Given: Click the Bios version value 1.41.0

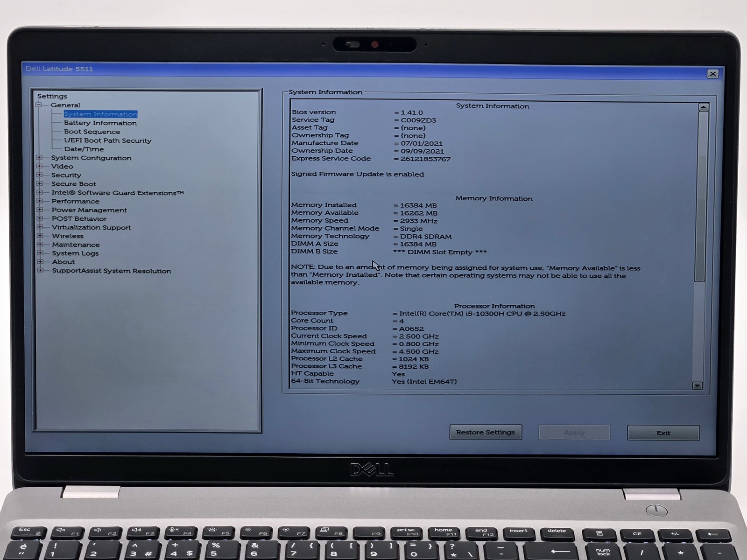Looking at the screenshot, I should pos(412,112).
